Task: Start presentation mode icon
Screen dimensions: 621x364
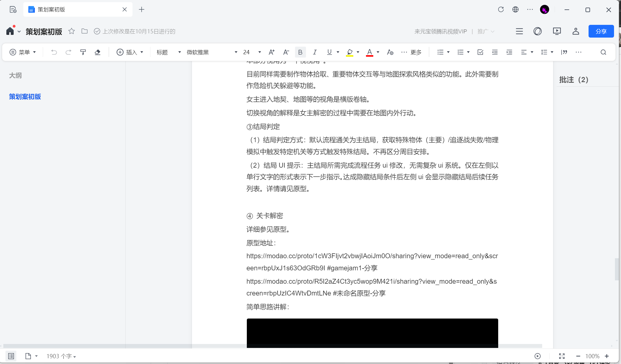Action: tap(557, 31)
